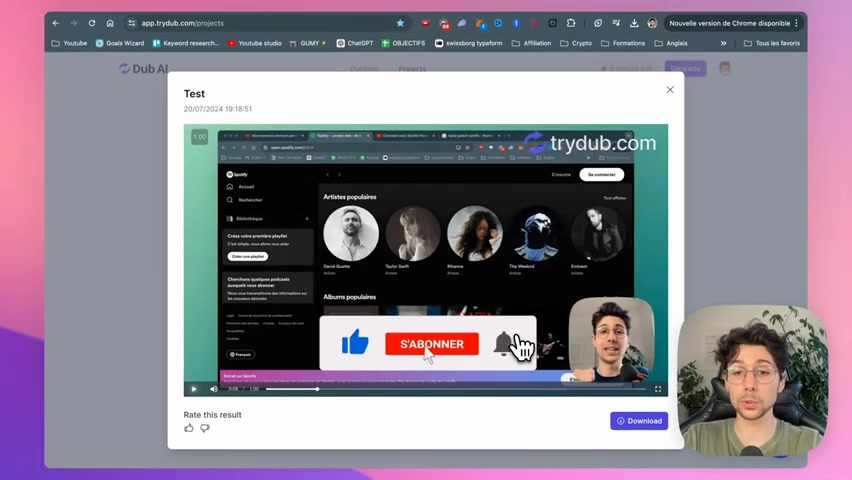
Task: Enter fullscreen on the video player
Action: click(658, 389)
